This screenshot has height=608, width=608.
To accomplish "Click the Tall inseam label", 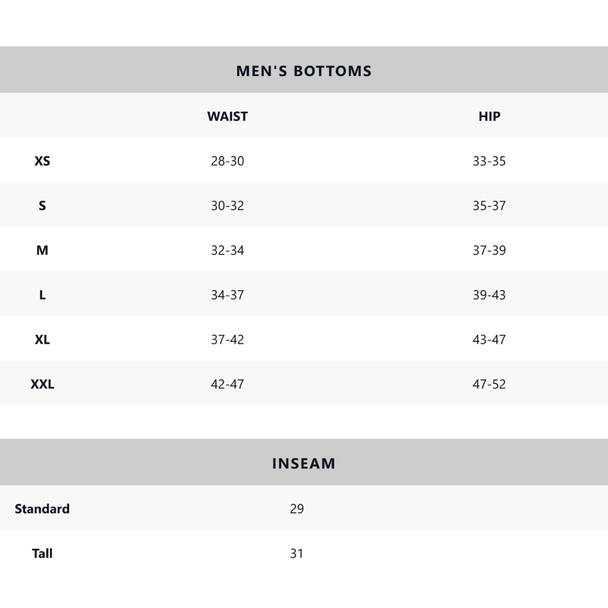I will point(42,553).
